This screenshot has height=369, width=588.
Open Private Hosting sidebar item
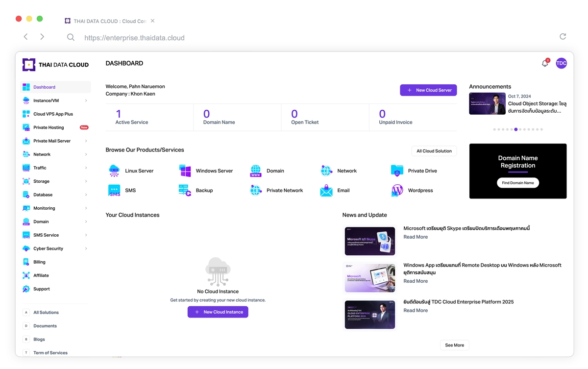pyautogui.click(x=49, y=127)
